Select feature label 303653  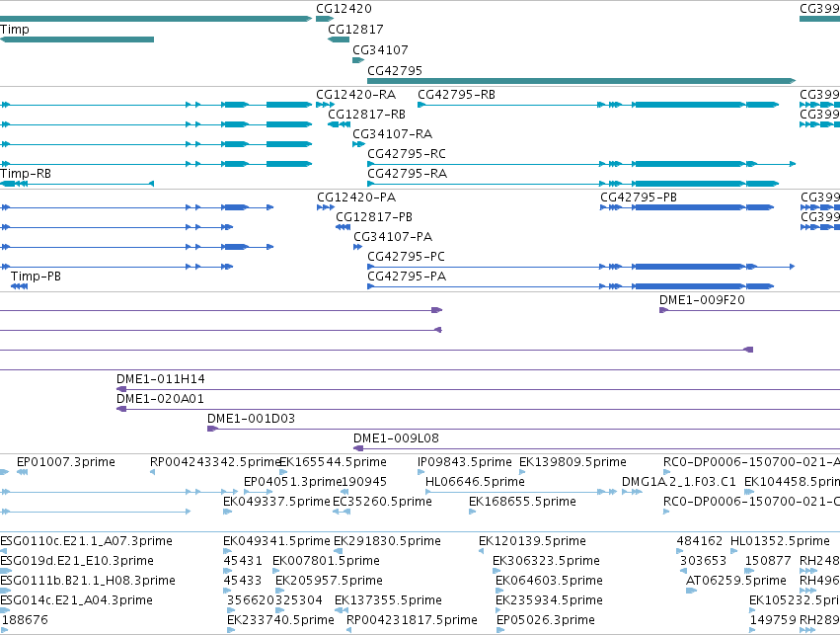tap(704, 561)
